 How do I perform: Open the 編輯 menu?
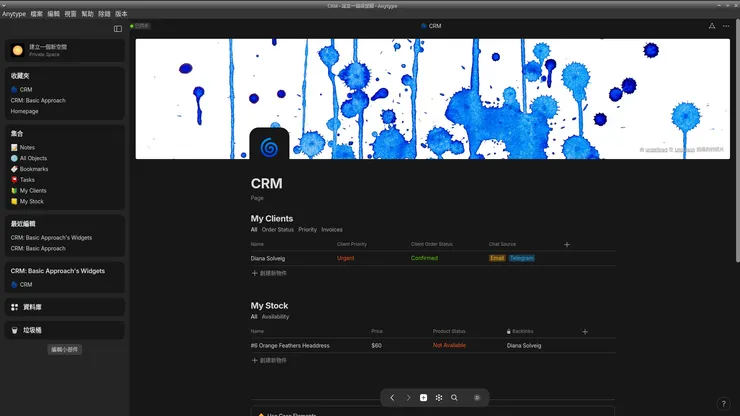53,14
